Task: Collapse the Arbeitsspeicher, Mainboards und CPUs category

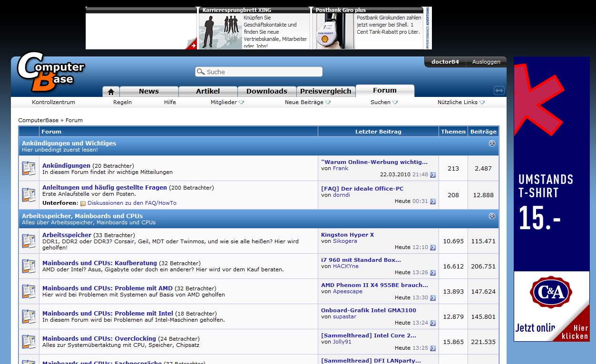Action: click(492, 216)
